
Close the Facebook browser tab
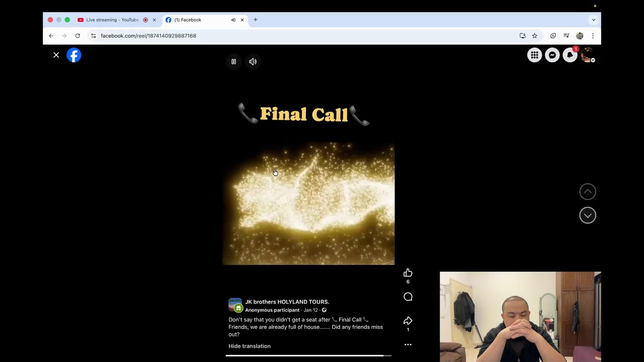[x=242, y=20]
